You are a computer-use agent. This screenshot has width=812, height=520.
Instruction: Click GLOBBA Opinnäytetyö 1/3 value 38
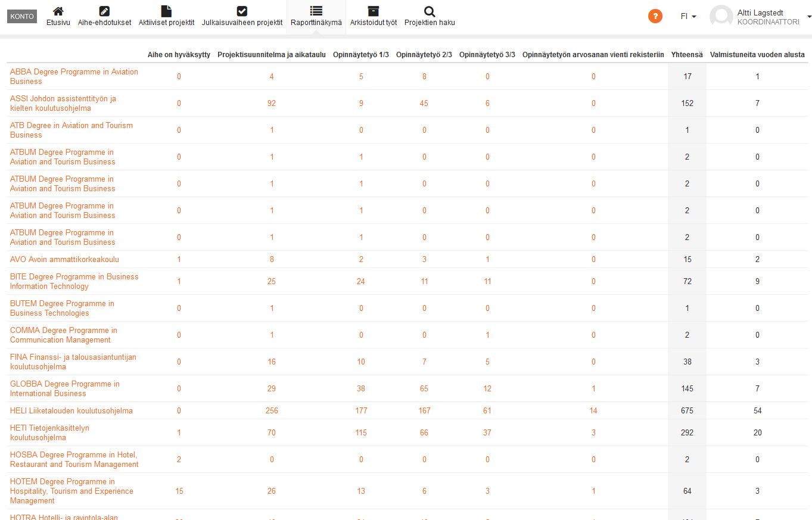click(x=361, y=388)
